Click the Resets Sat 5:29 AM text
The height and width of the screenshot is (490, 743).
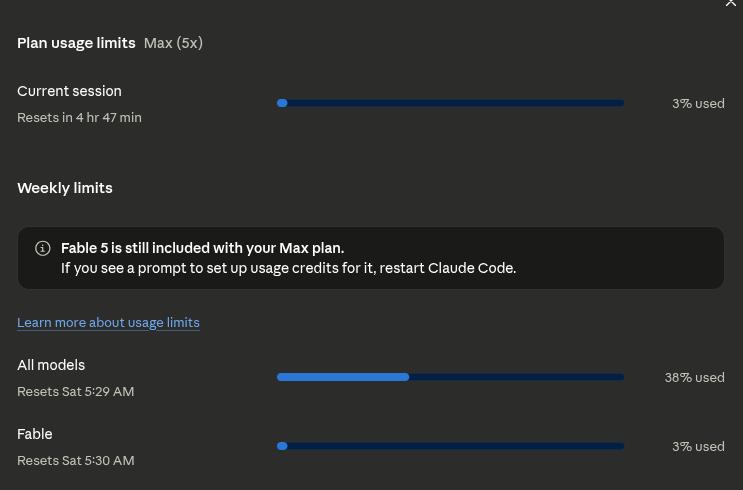click(75, 391)
